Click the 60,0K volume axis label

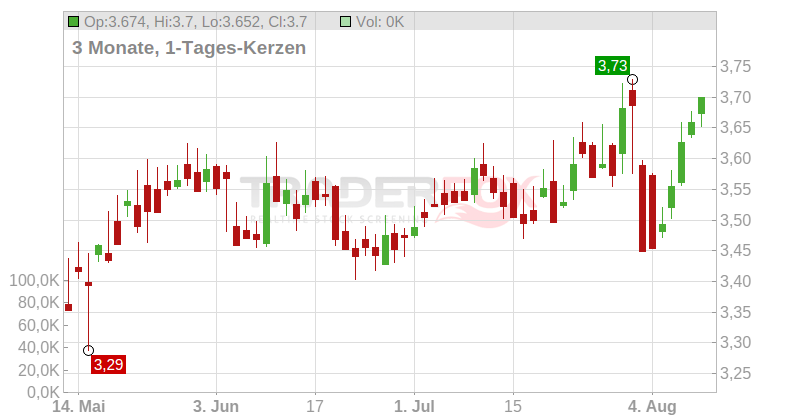click(x=39, y=325)
